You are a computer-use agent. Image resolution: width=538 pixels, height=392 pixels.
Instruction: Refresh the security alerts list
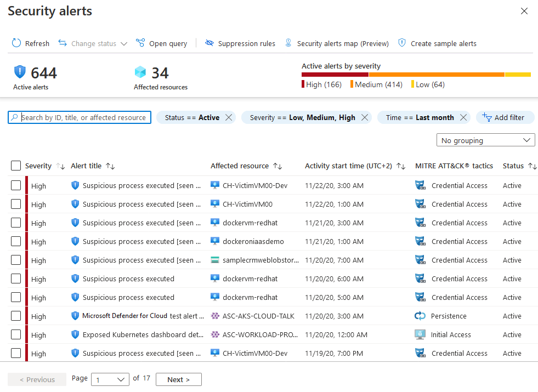click(30, 43)
